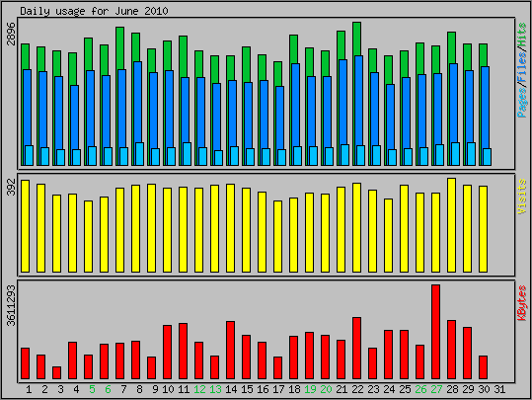Click the yellow Visits legend label
Viewport: 532px width, 400px height.
pyautogui.click(x=522, y=197)
